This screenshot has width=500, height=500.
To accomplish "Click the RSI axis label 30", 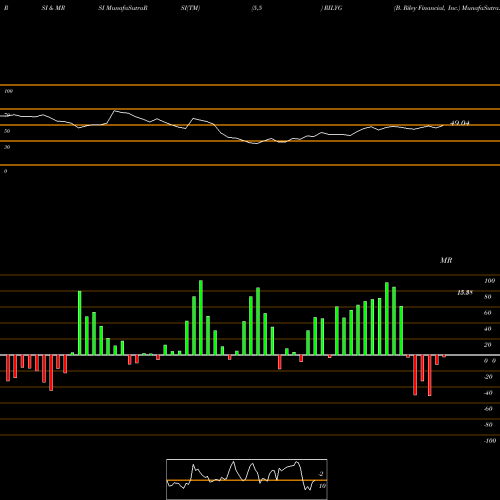I will (7, 147).
